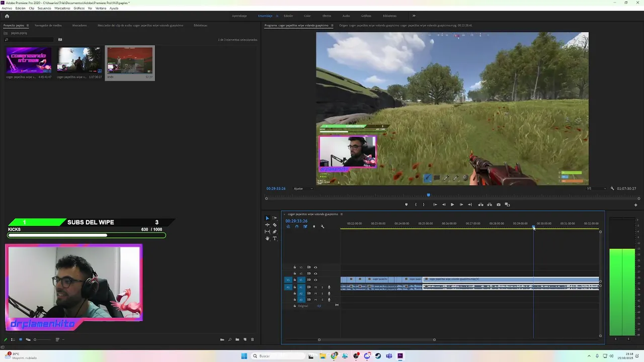
Task: Switch Project panel to Icon view
Action: 20,339
